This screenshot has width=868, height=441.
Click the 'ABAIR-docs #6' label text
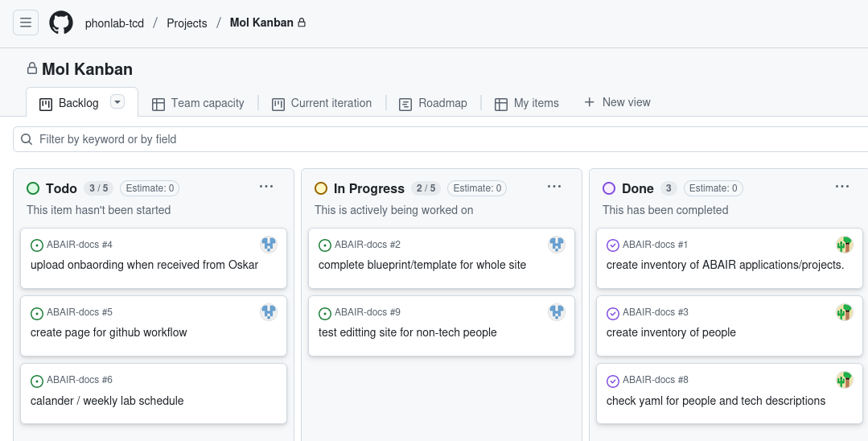point(80,380)
